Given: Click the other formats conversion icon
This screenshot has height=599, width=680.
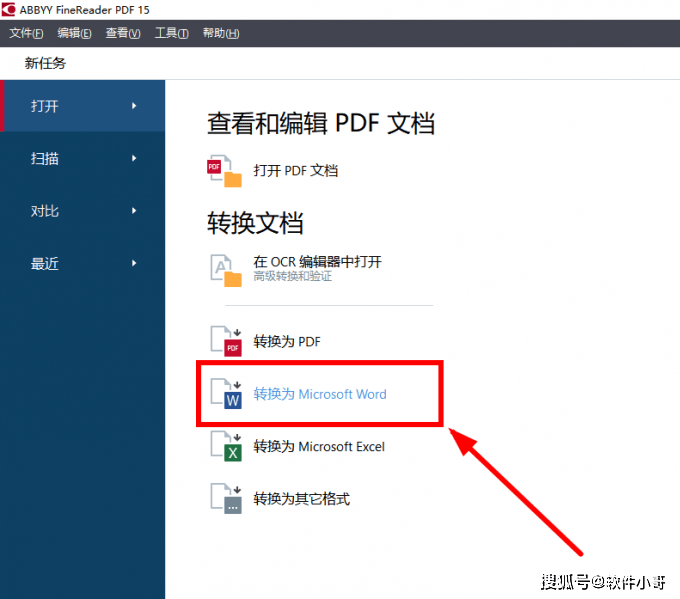Looking at the screenshot, I should [226, 499].
